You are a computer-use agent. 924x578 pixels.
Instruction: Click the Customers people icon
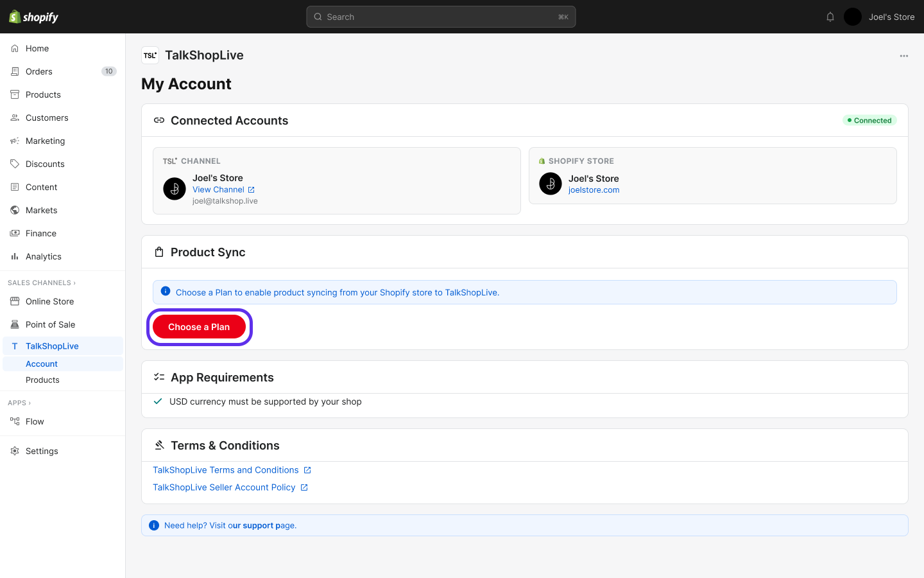tap(15, 118)
